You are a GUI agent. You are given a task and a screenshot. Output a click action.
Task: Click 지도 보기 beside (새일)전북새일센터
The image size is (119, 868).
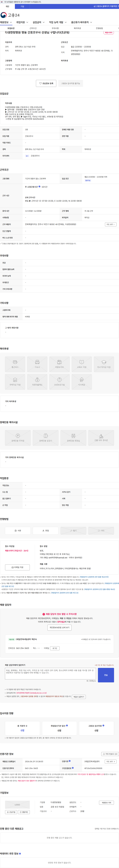(x=111, y=762)
